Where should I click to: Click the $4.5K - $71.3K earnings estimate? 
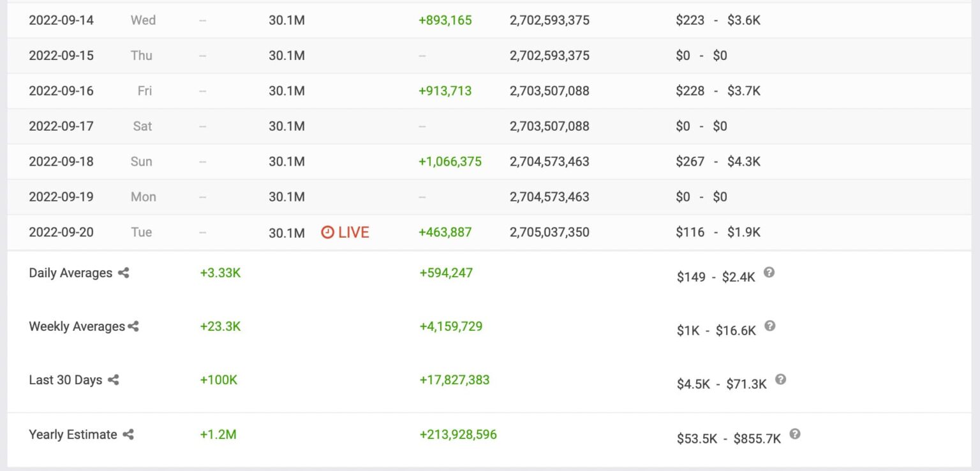click(x=720, y=380)
